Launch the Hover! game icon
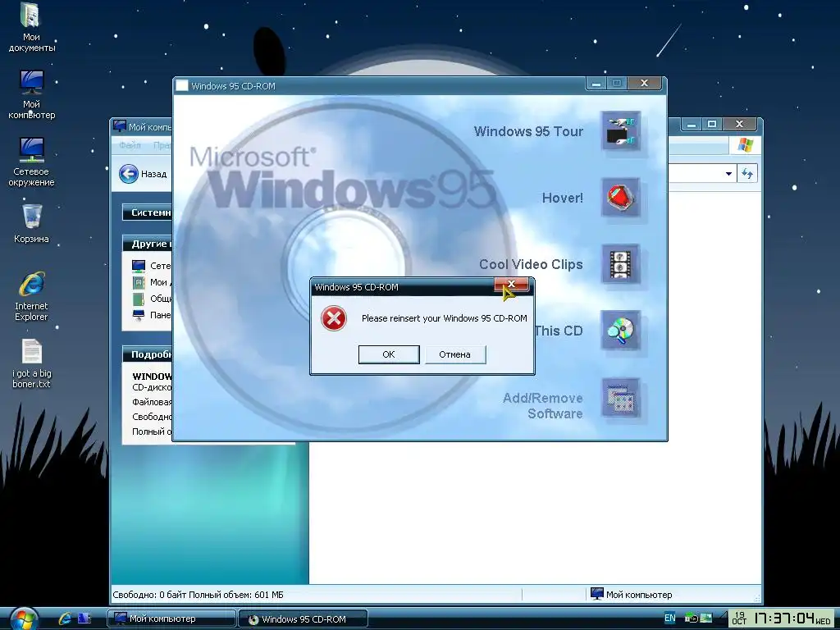 620,197
